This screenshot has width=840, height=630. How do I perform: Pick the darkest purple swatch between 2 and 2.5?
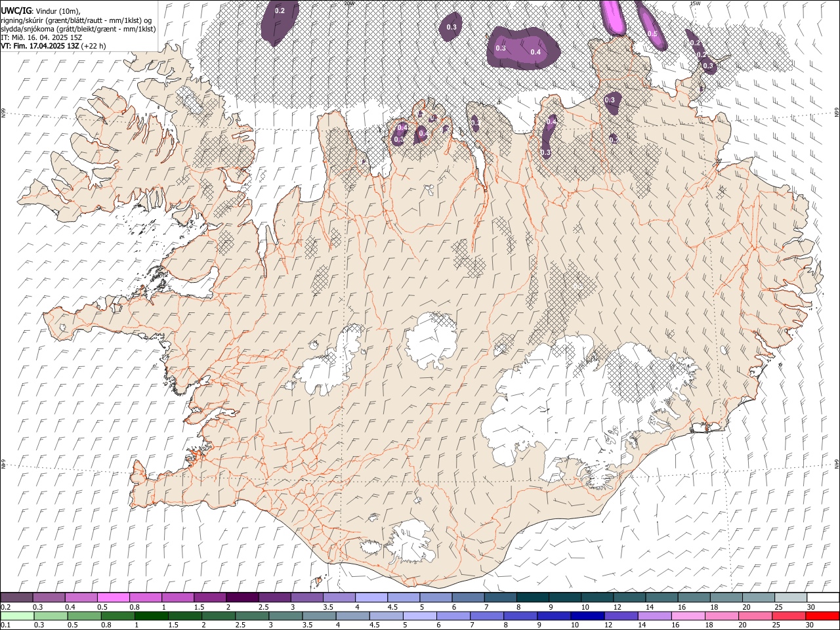242,597
